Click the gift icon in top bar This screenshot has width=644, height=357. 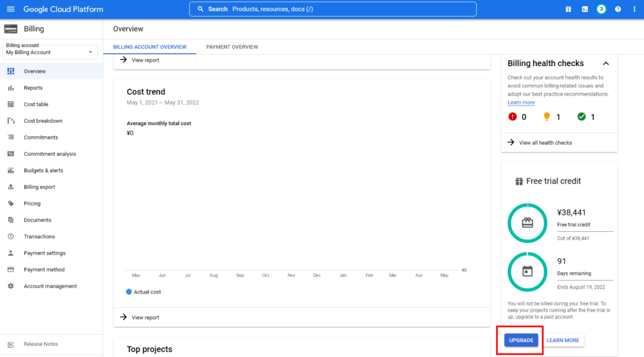(x=568, y=9)
